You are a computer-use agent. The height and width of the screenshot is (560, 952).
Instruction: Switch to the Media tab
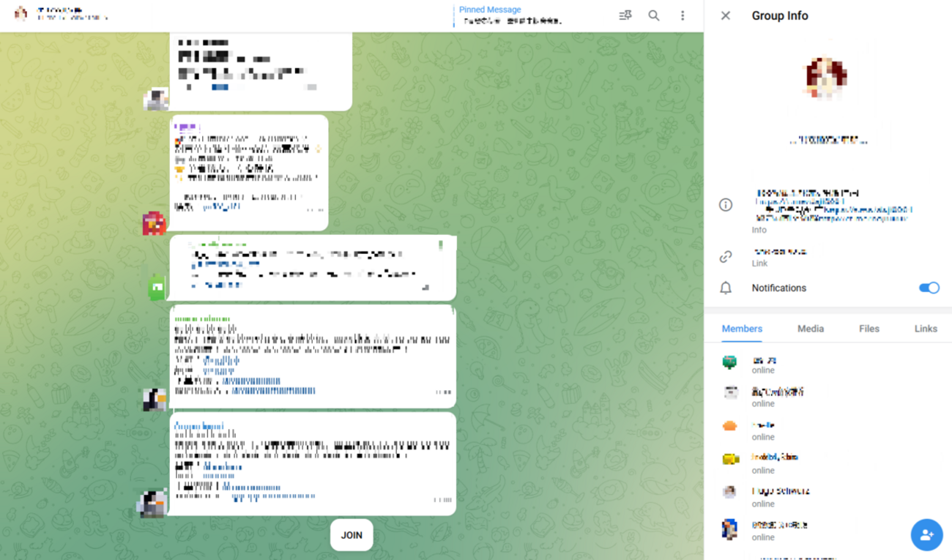[x=811, y=329]
